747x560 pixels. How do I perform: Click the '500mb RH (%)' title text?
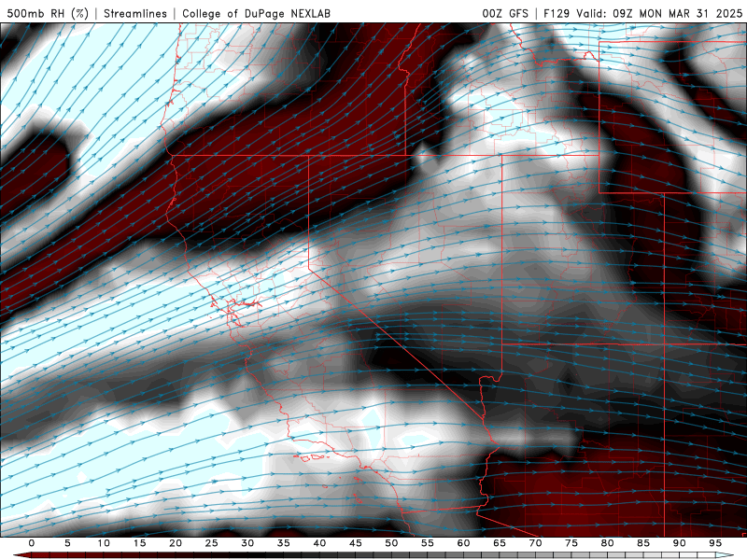[48, 13]
